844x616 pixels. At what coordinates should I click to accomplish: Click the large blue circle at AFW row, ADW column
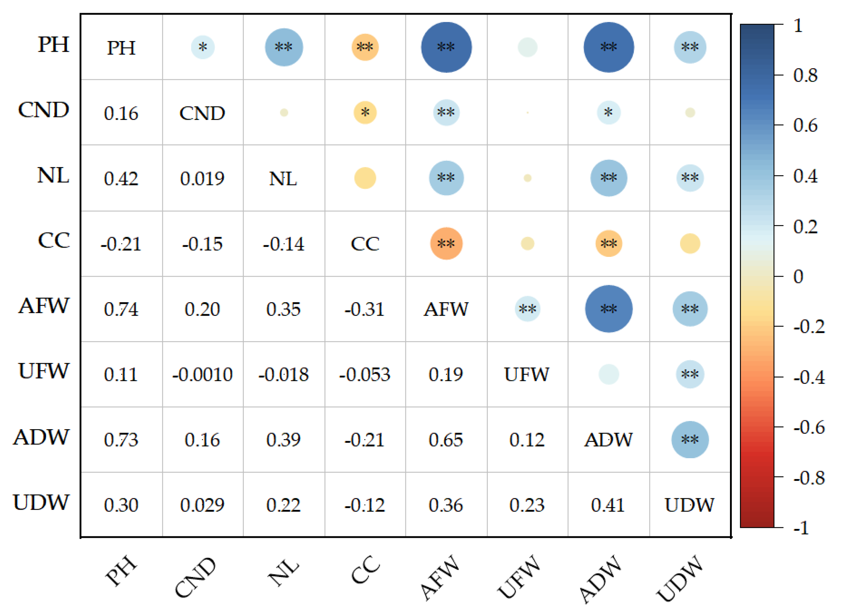[x=609, y=309]
